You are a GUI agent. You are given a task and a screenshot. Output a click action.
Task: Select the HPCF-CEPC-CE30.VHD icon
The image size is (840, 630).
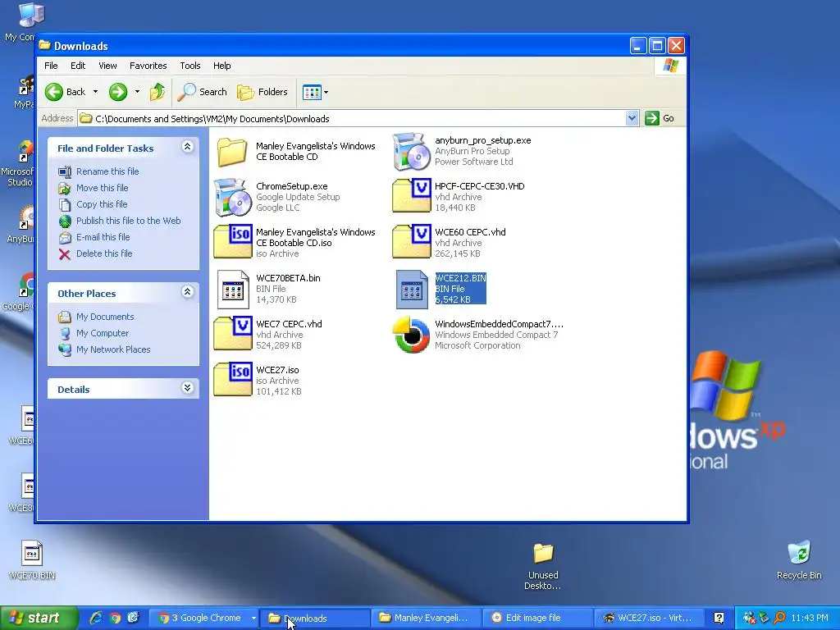[x=412, y=195]
